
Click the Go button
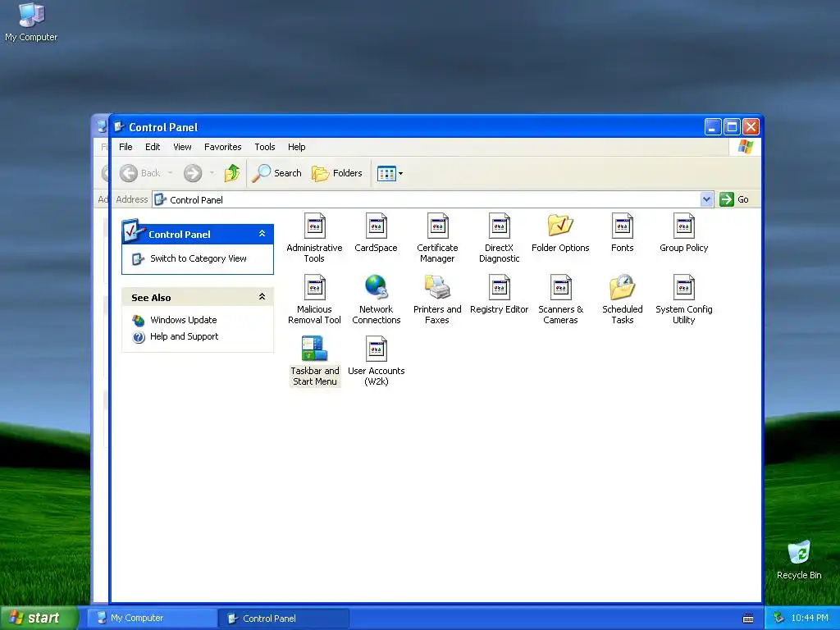734,199
